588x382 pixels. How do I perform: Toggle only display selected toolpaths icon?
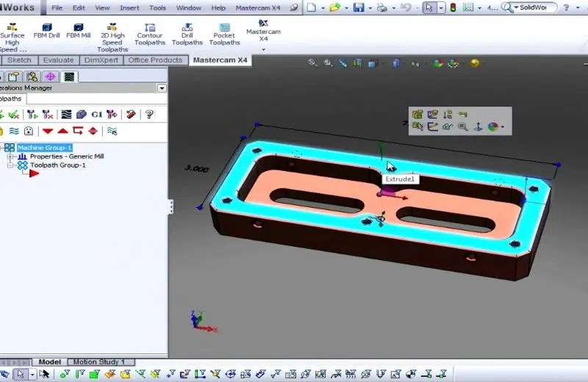[x=112, y=131]
